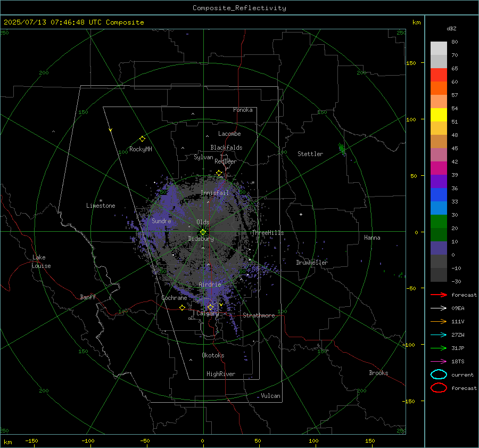
Task: Click the Vulcan city label
Action: (270, 396)
